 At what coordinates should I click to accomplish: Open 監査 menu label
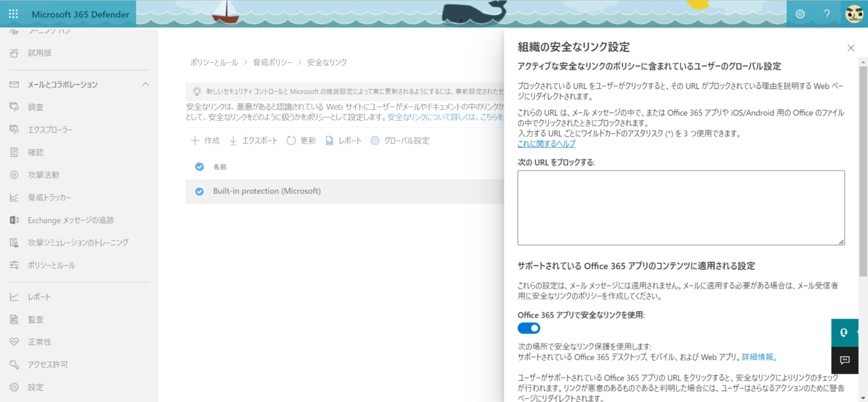(x=35, y=319)
